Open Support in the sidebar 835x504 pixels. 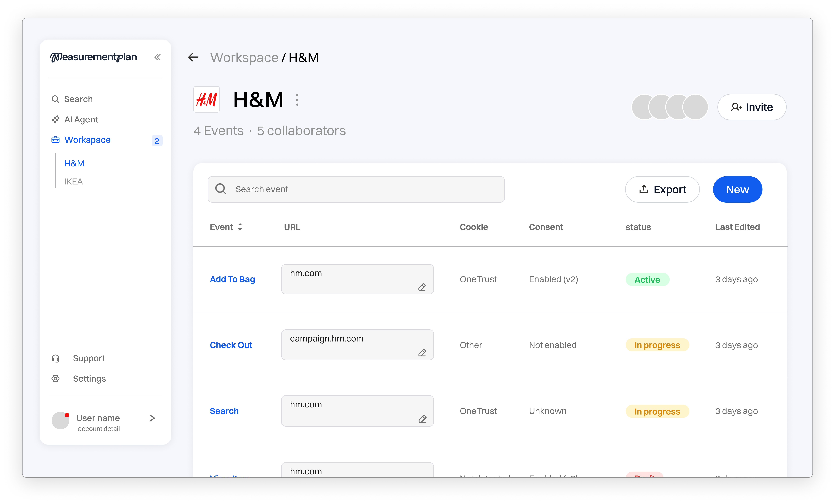89,358
